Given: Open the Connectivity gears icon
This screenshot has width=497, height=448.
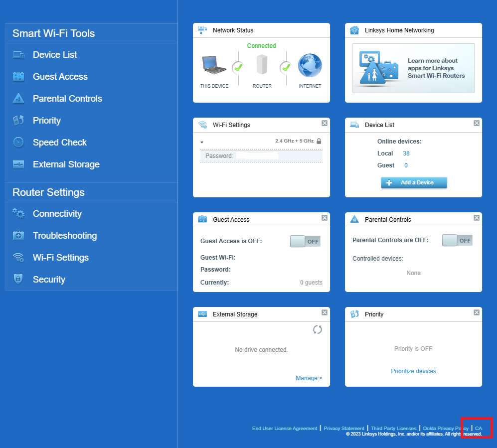Looking at the screenshot, I should click(18, 214).
